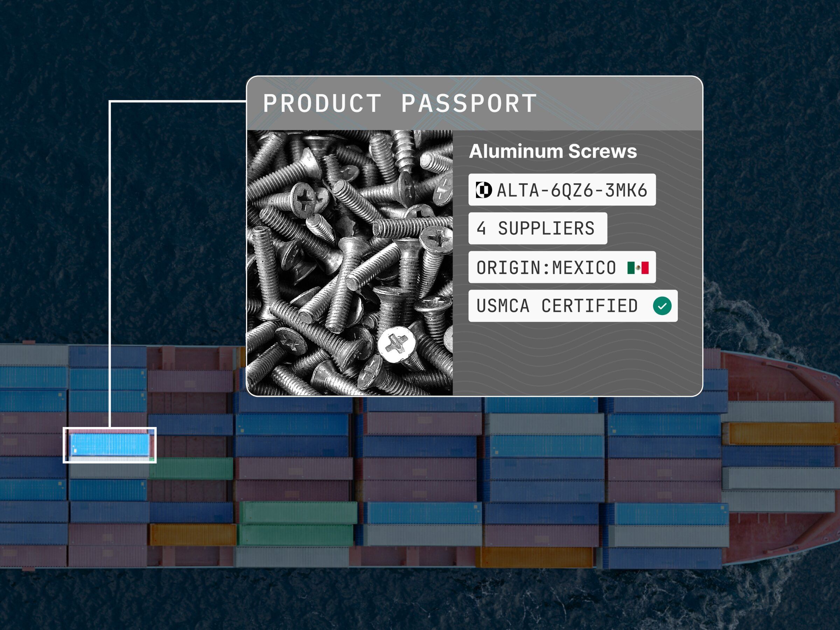Click the USMCA CERTIFIED label text
840x630 pixels.
[557, 306]
